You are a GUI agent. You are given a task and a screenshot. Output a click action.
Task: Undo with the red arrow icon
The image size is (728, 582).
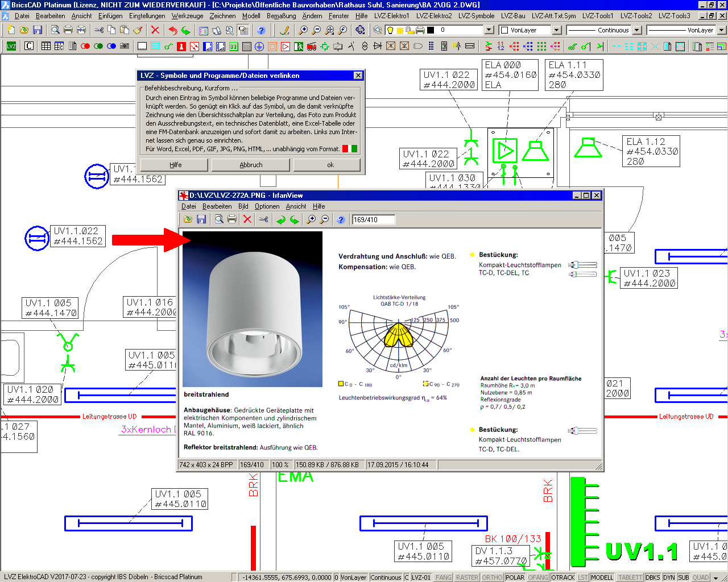(172, 30)
